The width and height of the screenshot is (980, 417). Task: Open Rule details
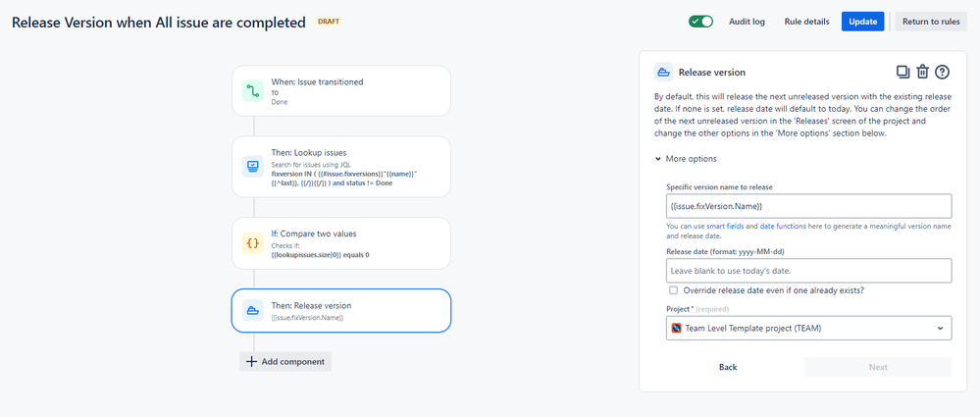click(x=806, y=22)
